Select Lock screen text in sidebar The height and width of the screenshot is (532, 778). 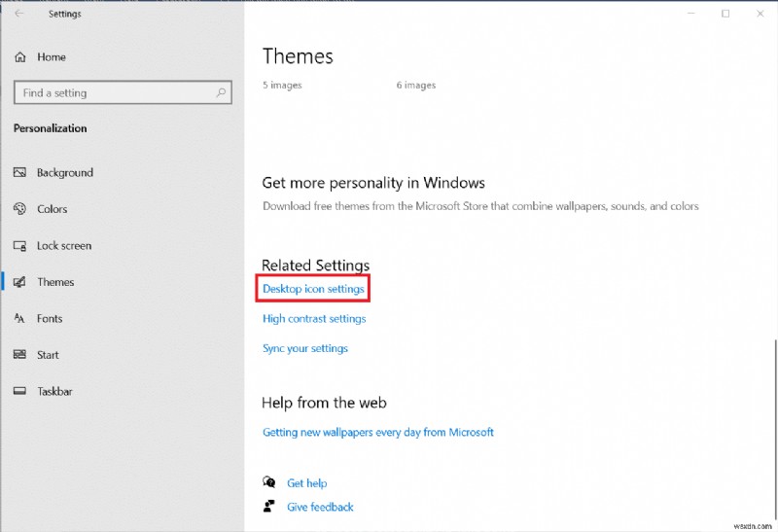click(64, 246)
